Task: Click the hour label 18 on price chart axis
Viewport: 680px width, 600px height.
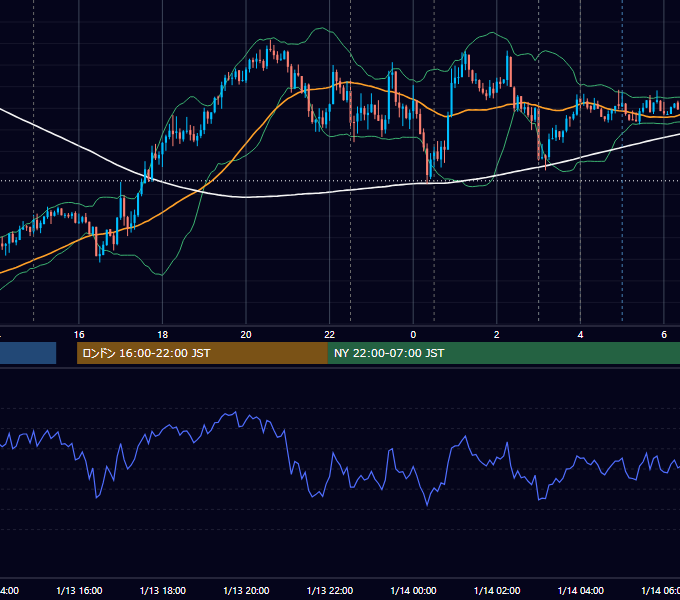Action: [163, 335]
